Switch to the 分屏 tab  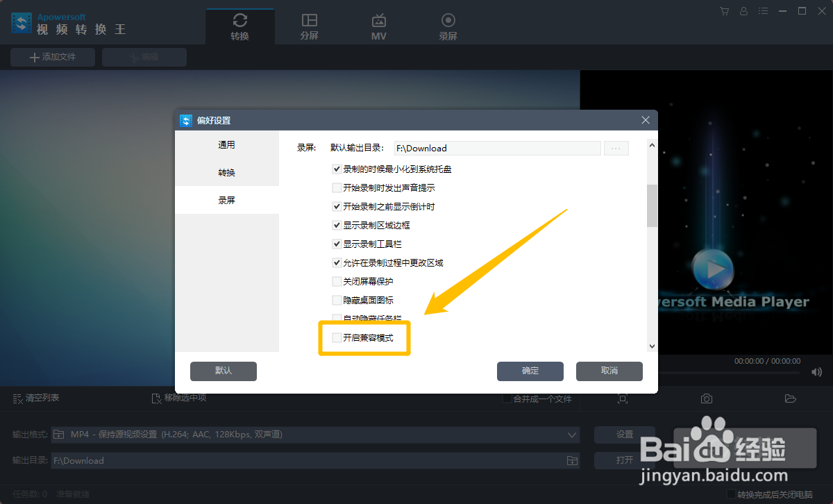[x=310, y=26]
